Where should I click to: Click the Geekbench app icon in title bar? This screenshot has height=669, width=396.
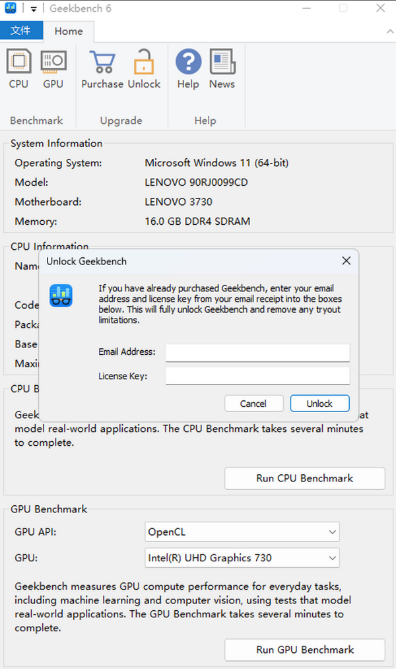10,8
